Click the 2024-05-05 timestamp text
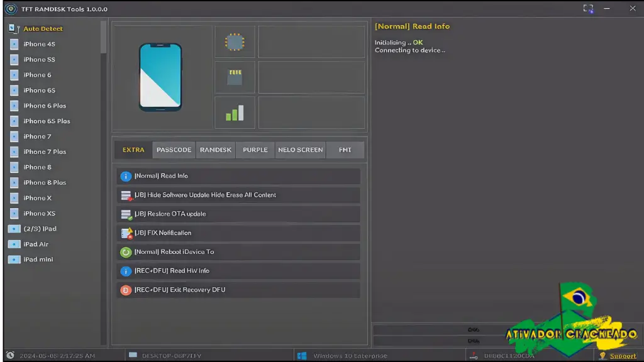 57,356
